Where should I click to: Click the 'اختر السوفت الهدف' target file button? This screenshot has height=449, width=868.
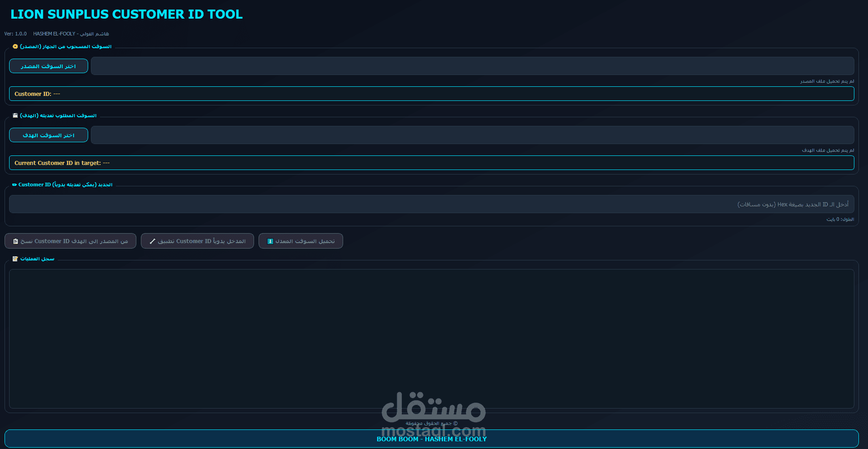coord(49,135)
